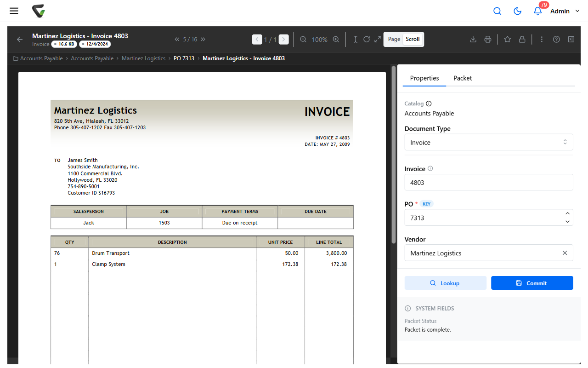Zoom out of the document
This screenshot has width=588, height=368.
[303, 40]
